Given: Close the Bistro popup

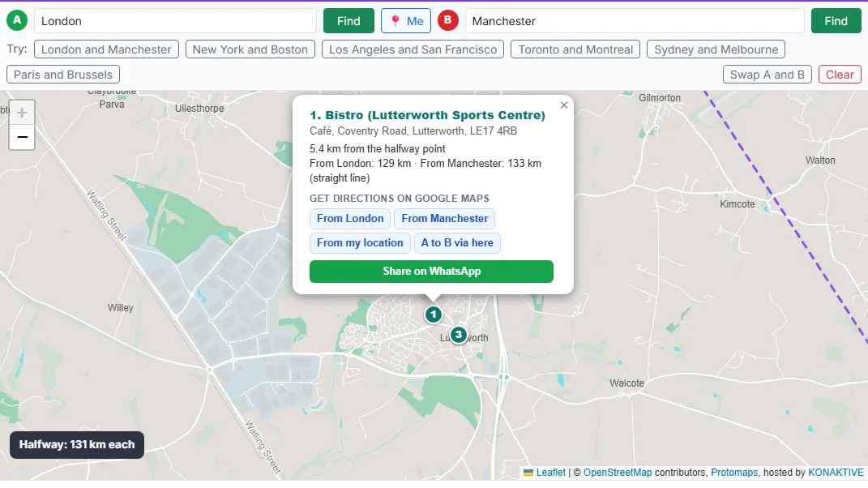Looking at the screenshot, I should click(564, 105).
